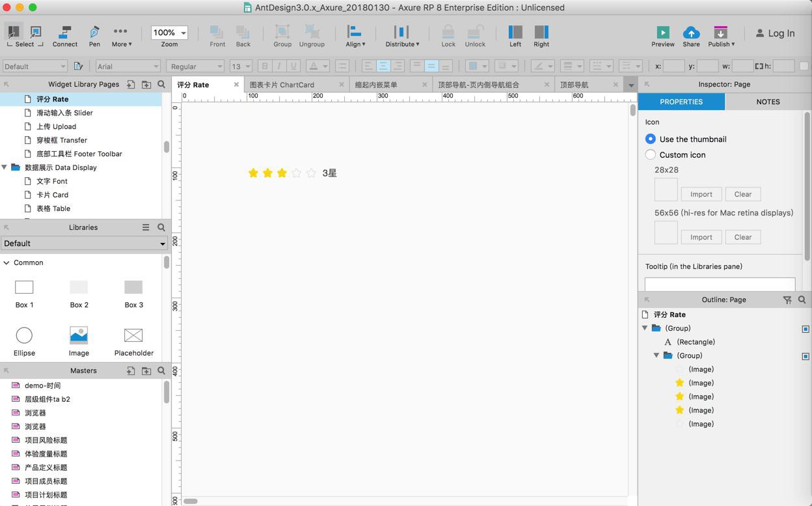
Task: Toggle the Left pane view
Action: [515, 36]
